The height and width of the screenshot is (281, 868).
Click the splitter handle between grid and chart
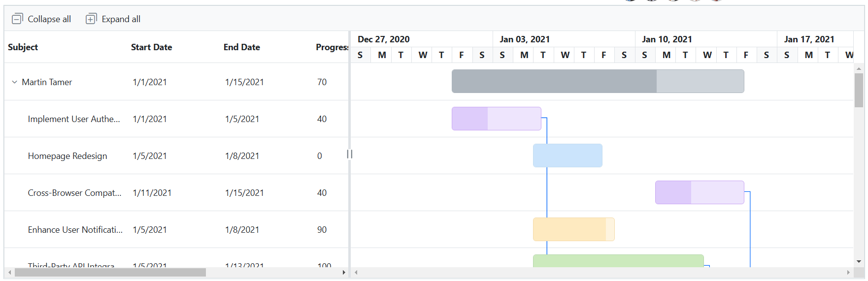(x=350, y=154)
